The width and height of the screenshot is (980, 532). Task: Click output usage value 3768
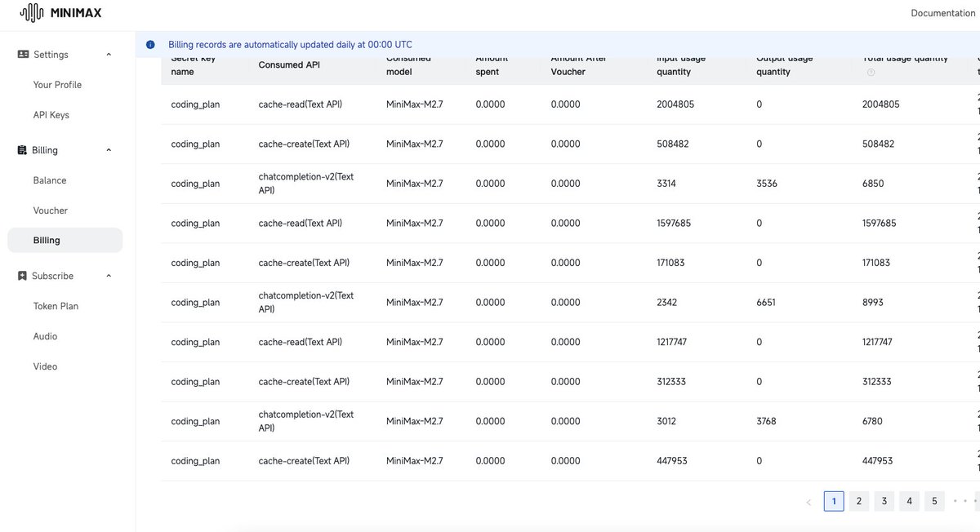pos(767,421)
